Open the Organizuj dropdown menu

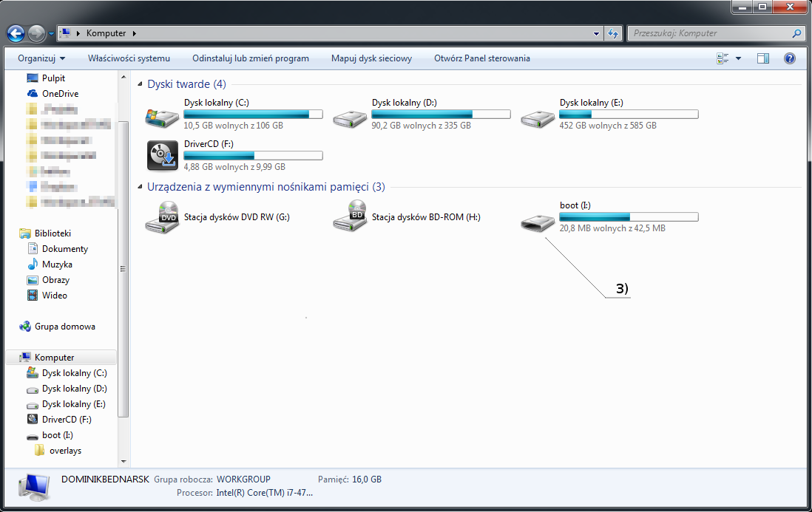point(41,58)
